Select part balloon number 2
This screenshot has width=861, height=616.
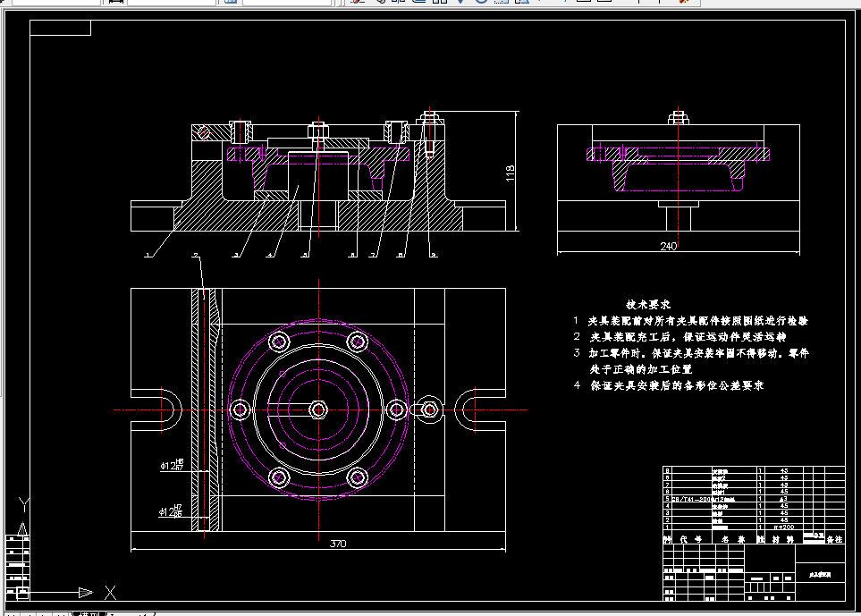pos(196,256)
